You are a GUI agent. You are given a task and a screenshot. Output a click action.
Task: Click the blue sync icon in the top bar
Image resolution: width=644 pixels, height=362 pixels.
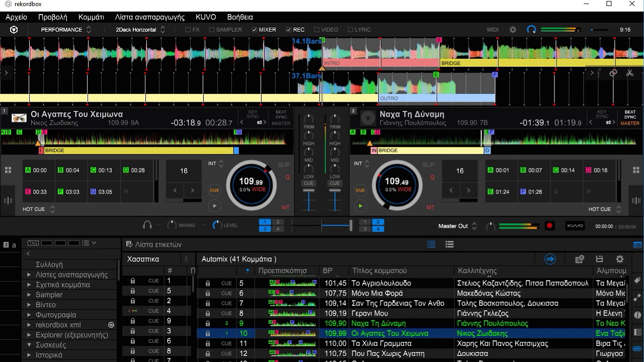click(531, 30)
